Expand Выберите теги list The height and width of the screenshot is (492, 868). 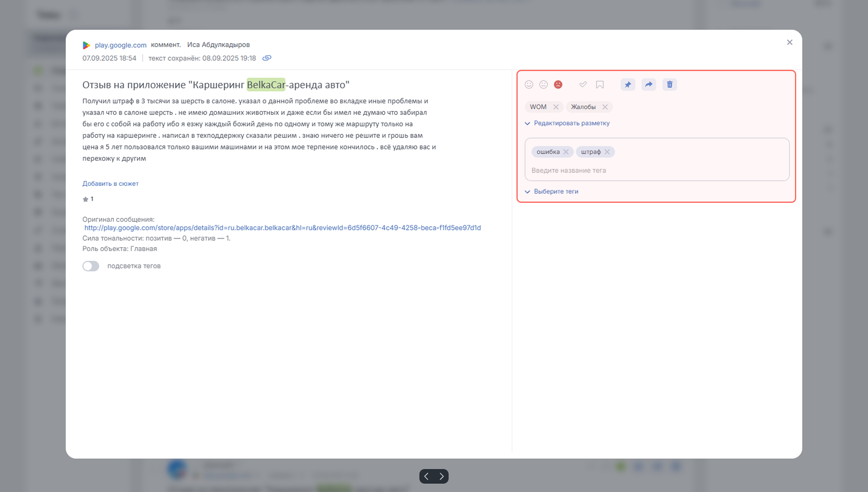click(x=552, y=191)
